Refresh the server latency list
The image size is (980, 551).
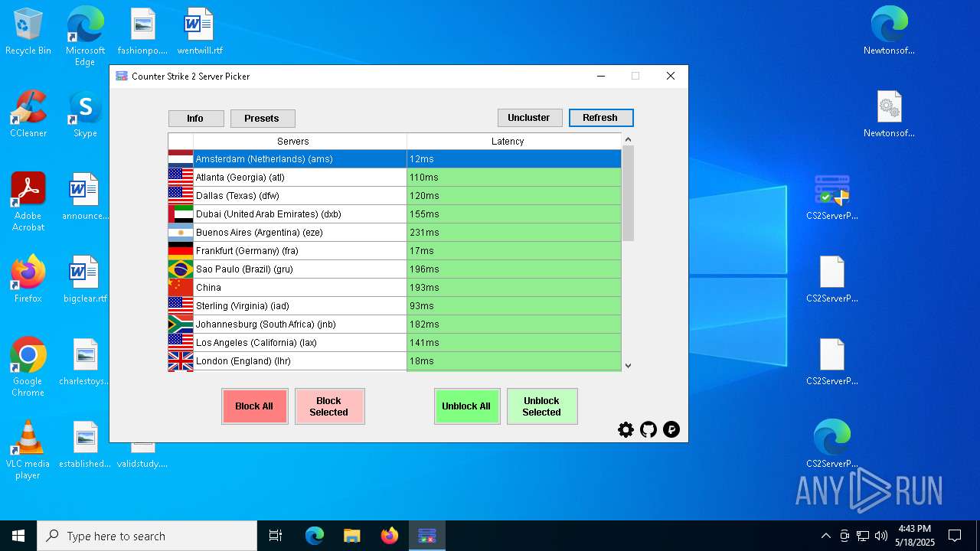click(x=600, y=118)
